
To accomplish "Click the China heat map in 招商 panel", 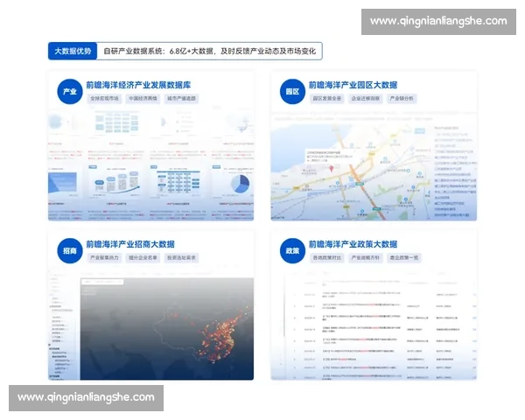I will tap(167, 329).
